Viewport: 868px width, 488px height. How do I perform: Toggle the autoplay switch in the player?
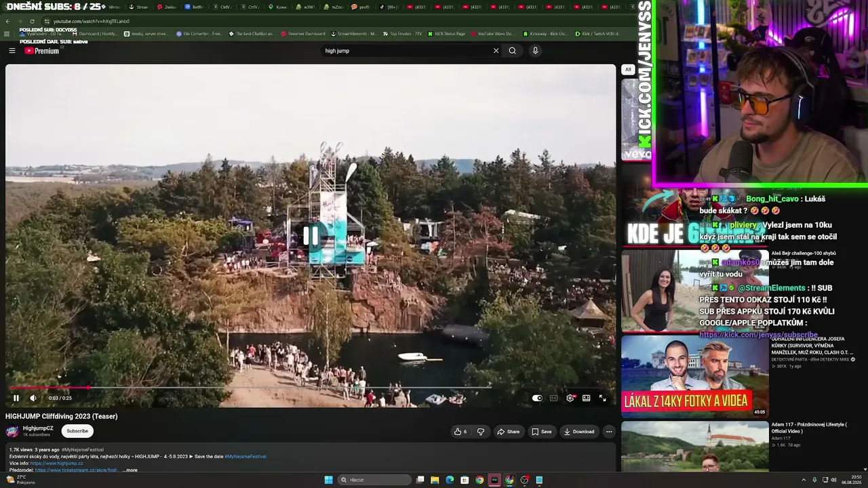click(537, 398)
